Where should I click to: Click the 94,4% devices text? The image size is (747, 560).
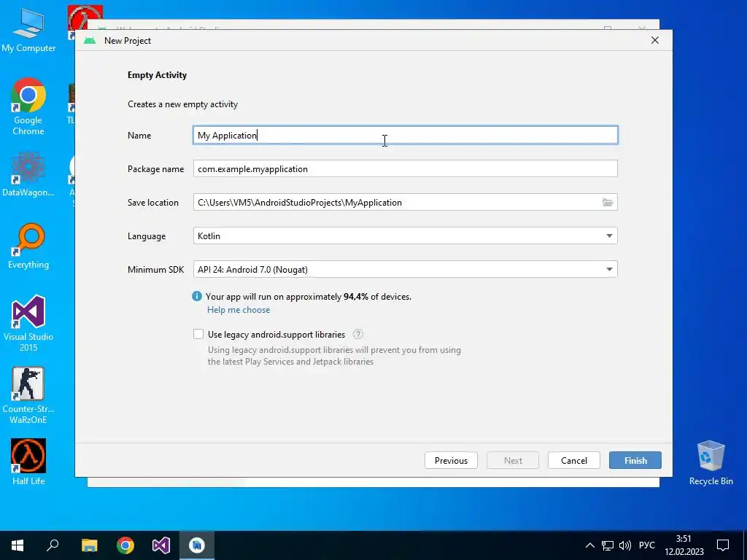pyautogui.click(x=356, y=297)
